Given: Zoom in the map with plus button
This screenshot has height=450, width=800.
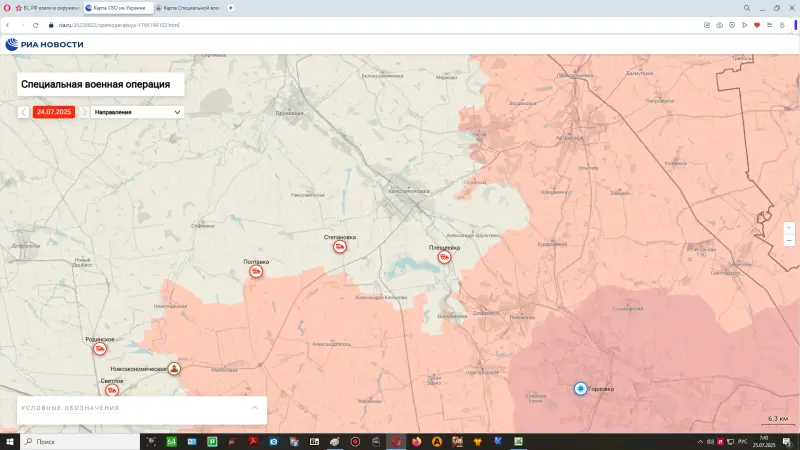Looking at the screenshot, I should point(789,228).
